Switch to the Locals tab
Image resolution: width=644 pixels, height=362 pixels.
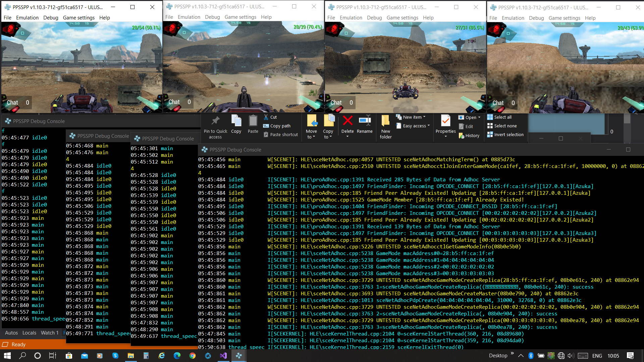tap(29, 333)
